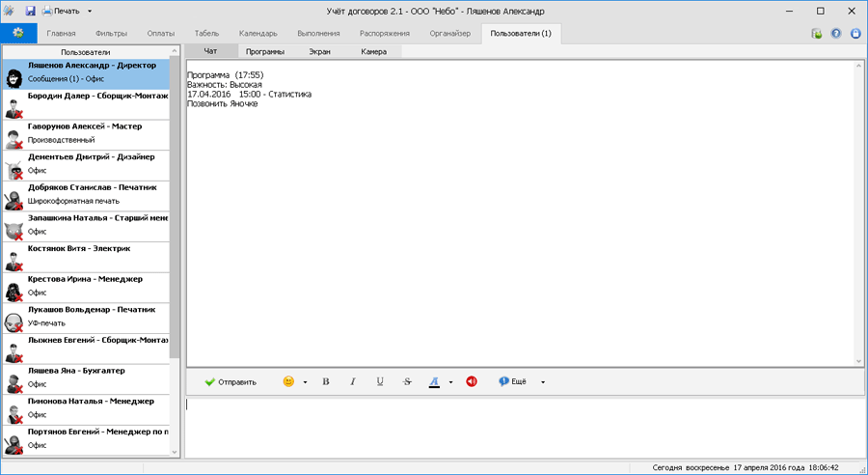Select the Пользователи (1) tab

click(x=521, y=33)
